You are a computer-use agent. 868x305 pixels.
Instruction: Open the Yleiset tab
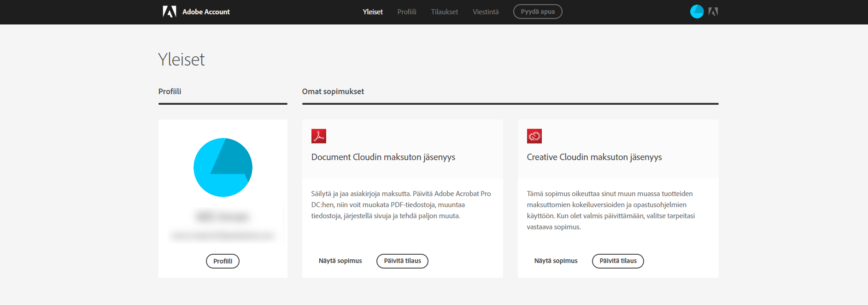[x=373, y=12]
